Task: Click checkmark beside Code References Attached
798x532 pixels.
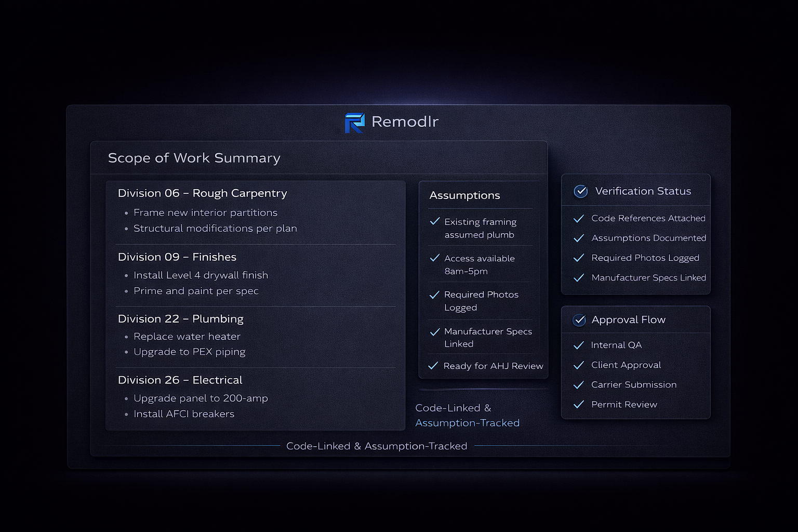Action: [578, 219]
